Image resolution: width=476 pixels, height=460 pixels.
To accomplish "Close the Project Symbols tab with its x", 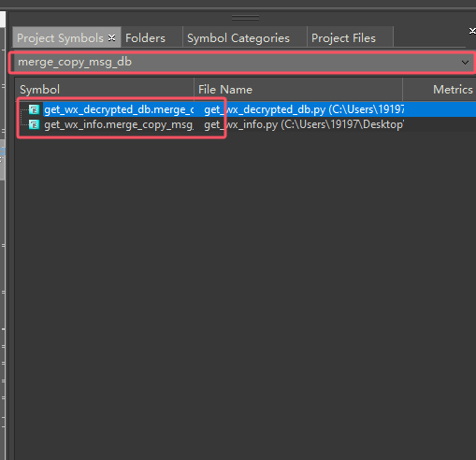I will 111,38.
